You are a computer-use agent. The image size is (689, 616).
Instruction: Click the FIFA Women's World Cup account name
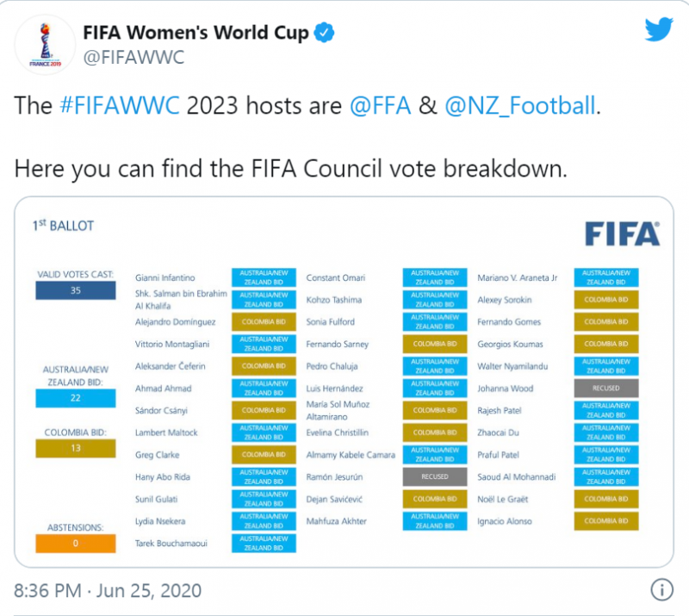[x=196, y=34]
